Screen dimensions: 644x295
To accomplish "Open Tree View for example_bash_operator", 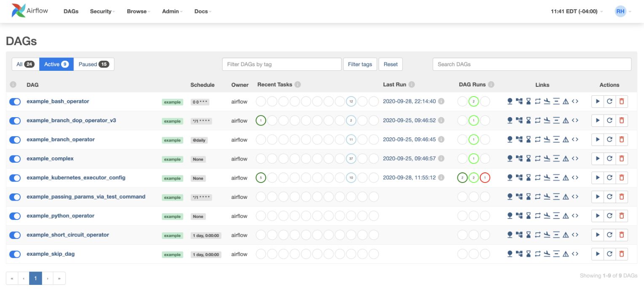I will coord(510,101).
